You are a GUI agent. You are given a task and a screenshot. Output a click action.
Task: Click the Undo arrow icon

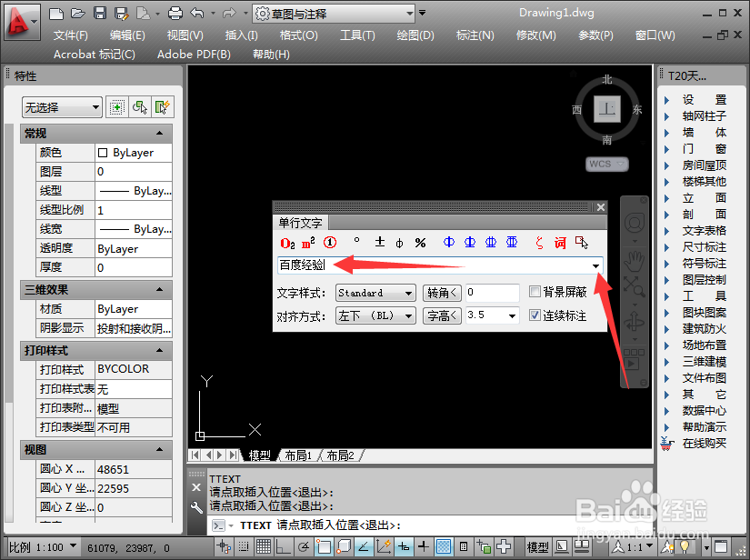[x=197, y=14]
